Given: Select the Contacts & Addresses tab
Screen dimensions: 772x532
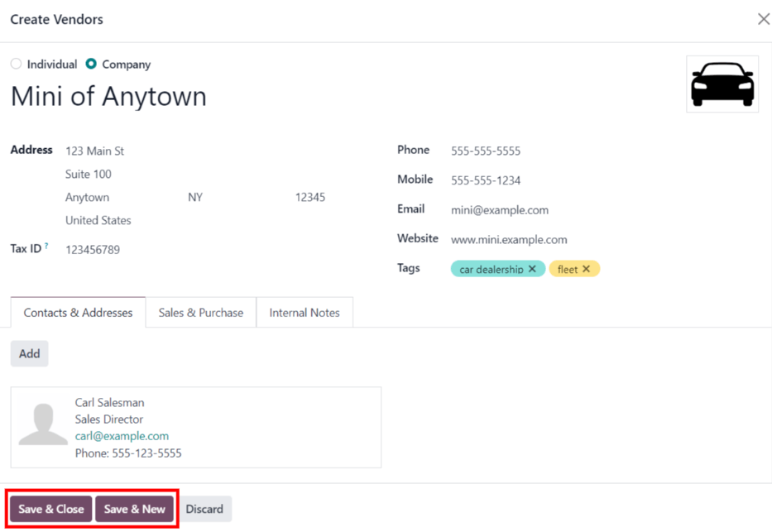Looking at the screenshot, I should coord(78,313).
